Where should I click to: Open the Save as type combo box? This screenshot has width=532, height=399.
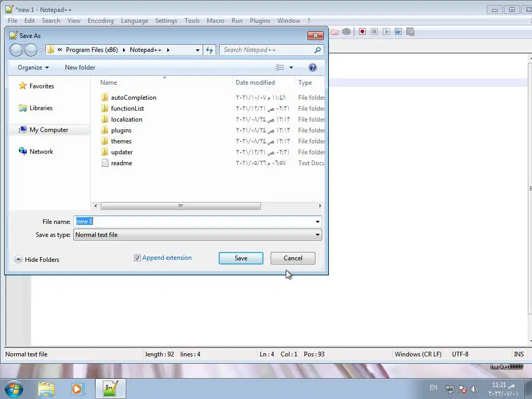tap(197, 235)
